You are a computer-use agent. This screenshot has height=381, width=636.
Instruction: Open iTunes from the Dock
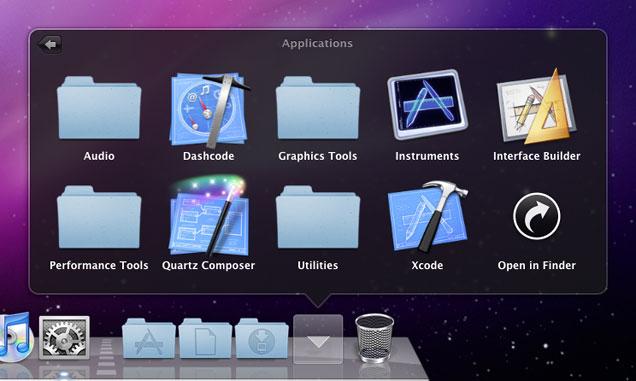tap(15, 337)
